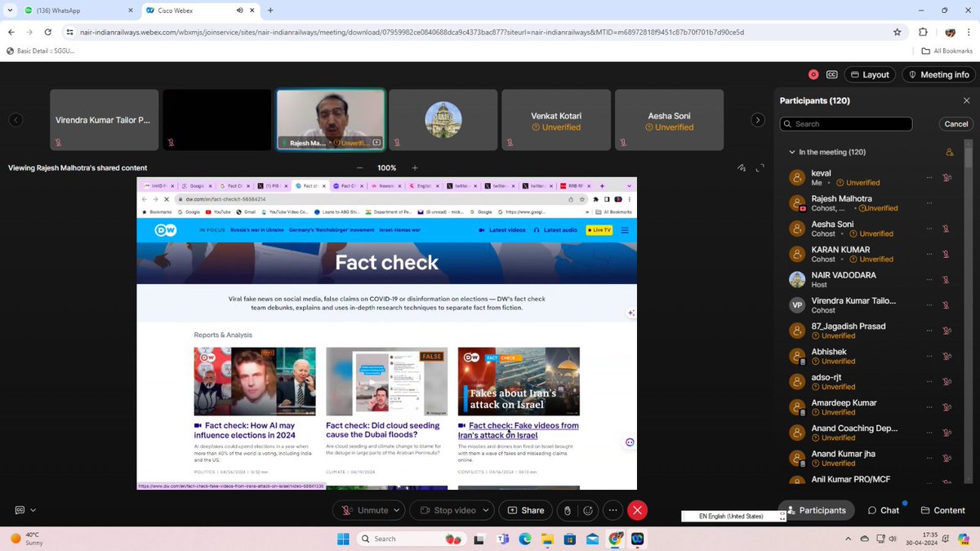Select Rajesh Malhotra in participants list
Viewport: 980px width, 551px height.
(870, 203)
